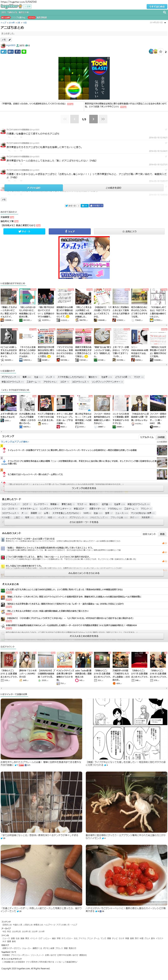The image size is (168, 980).
Task: Open the Toon Blast ad image
Action: coord(84,78)
